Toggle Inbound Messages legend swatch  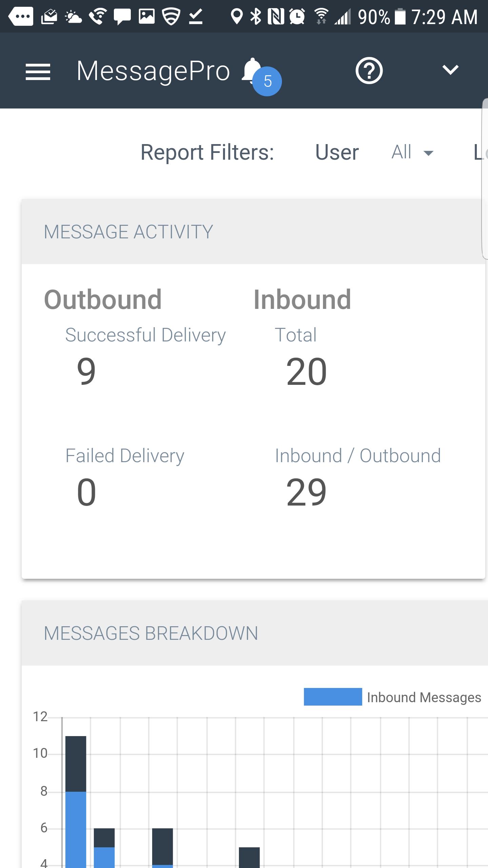click(332, 697)
